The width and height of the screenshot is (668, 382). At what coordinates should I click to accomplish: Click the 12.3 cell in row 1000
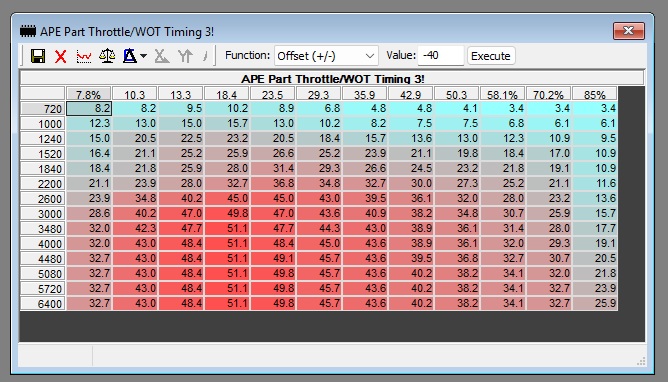[x=89, y=124]
